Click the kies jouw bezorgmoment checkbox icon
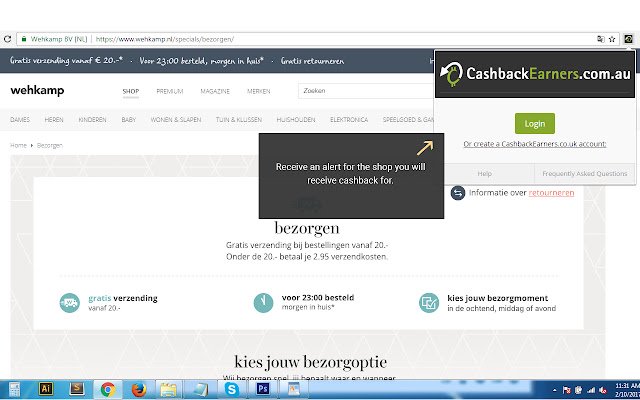640x400 pixels. [429, 303]
